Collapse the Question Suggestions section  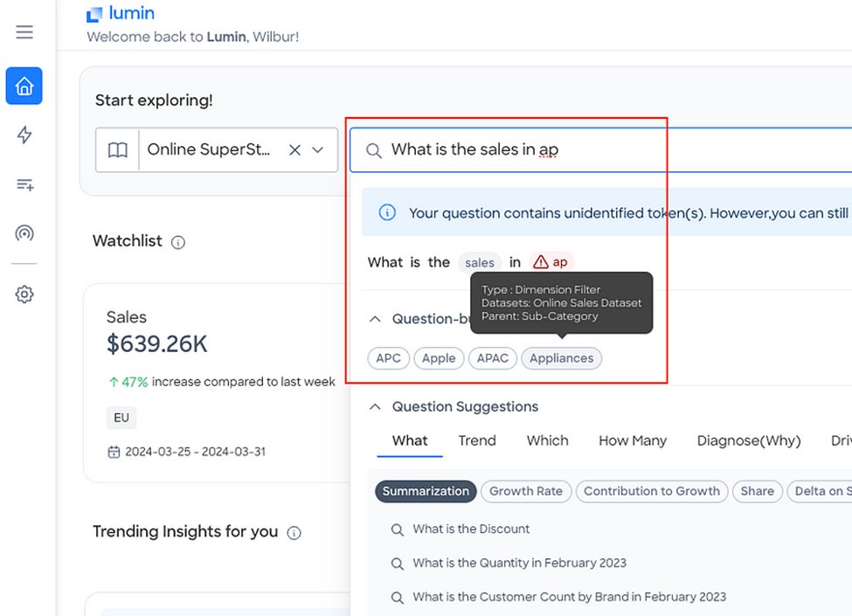click(375, 407)
